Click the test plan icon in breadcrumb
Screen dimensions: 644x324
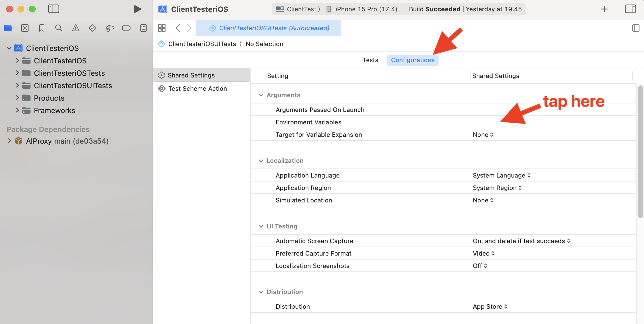pyautogui.click(x=161, y=44)
